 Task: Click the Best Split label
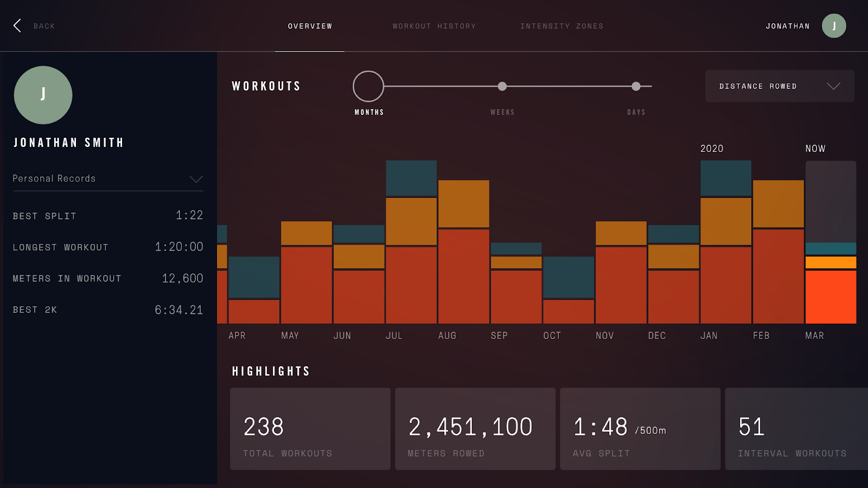coord(44,216)
